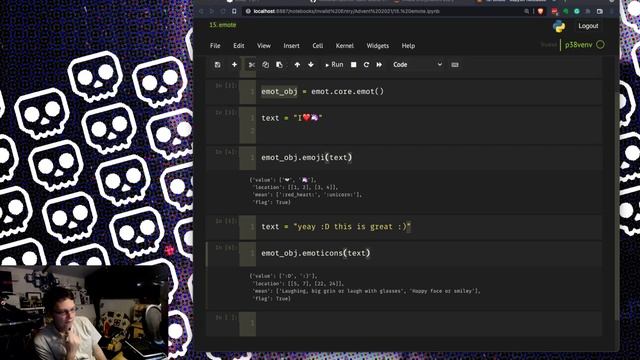Open the Kernel menu
Image resolution: width=640 pixels, height=360 pixels.
click(344, 46)
